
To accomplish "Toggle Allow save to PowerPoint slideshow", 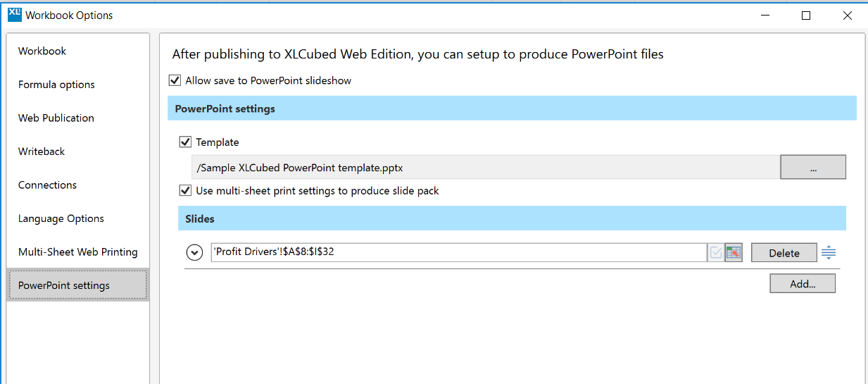I will [175, 80].
